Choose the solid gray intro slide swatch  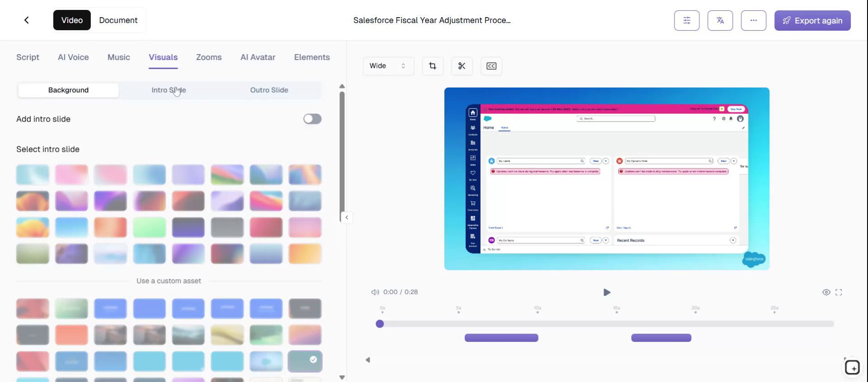(227, 227)
